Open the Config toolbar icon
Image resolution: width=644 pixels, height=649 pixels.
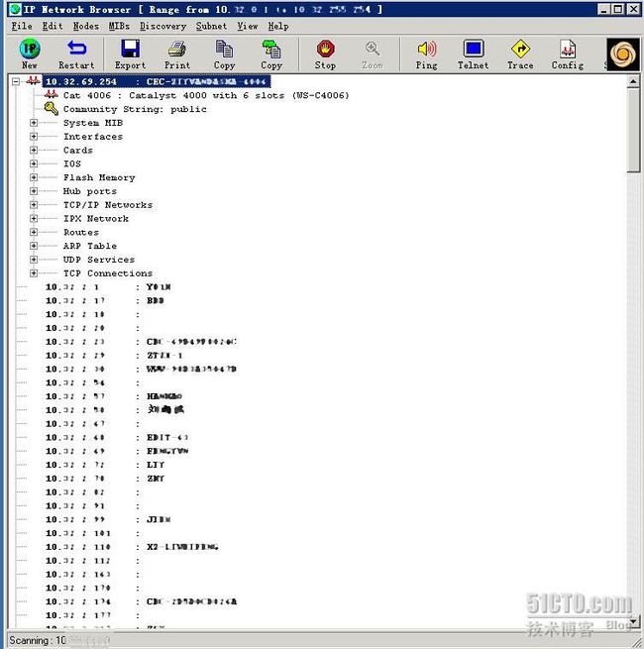click(568, 49)
